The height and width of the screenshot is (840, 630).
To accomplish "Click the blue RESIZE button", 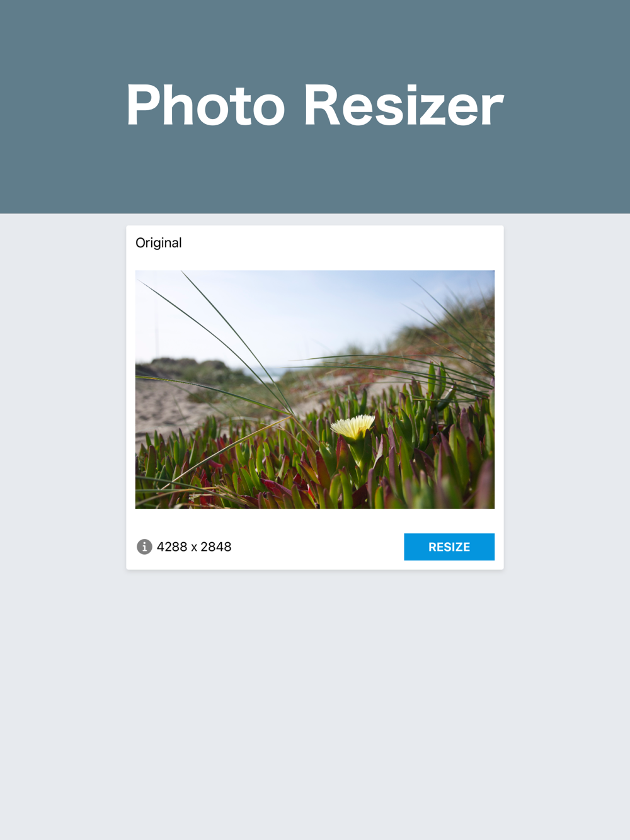I will 449,547.
